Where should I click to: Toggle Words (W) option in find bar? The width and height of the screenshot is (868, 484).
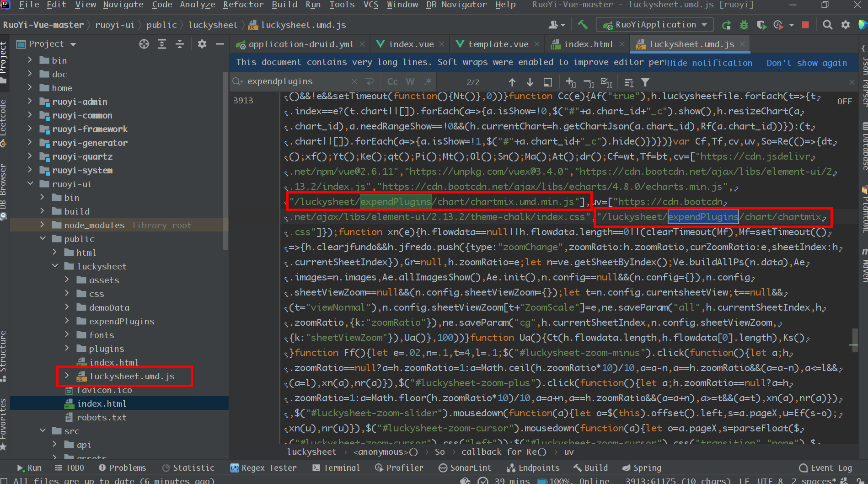click(x=410, y=81)
